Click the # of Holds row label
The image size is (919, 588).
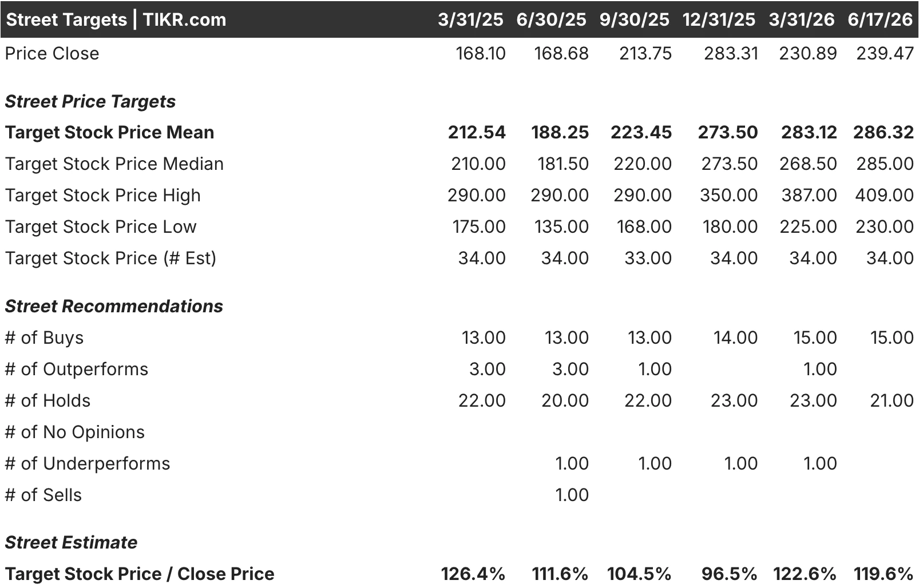click(x=47, y=400)
